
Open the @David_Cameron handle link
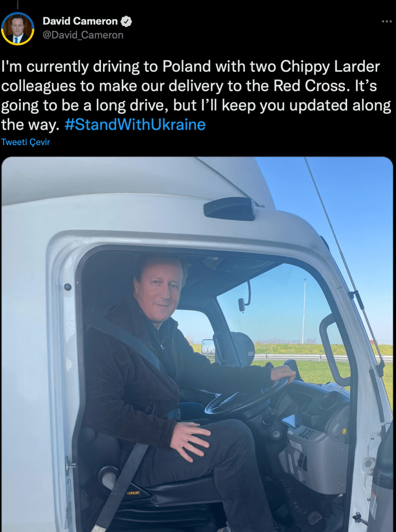83,35
